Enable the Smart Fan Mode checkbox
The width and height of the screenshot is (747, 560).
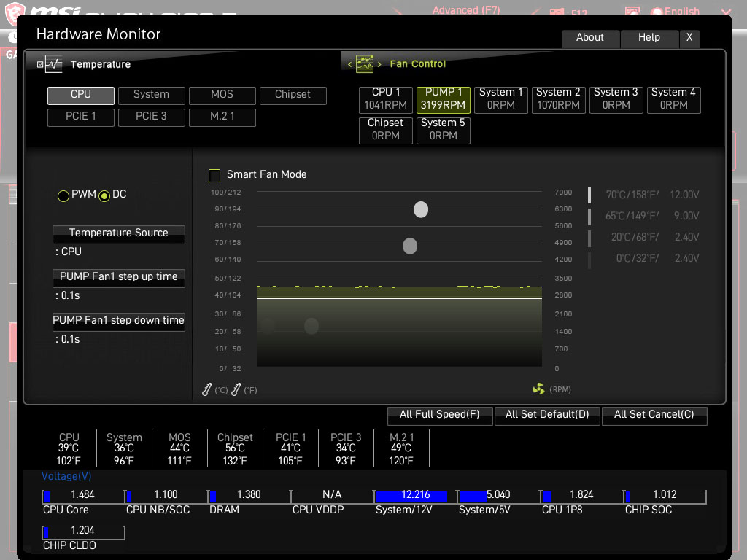214,175
